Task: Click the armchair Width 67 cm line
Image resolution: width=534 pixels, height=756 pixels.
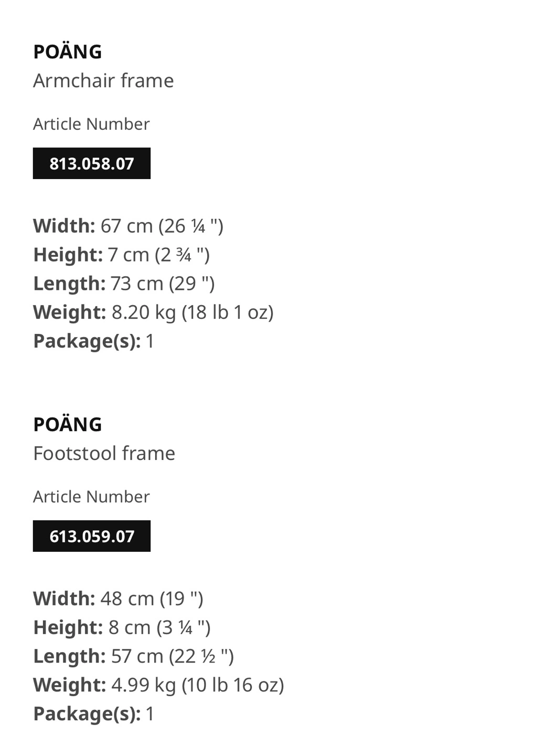Action: (129, 226)
